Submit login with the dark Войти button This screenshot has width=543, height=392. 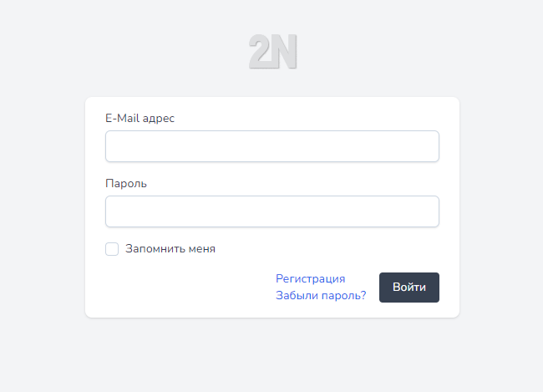pos(409,288)
